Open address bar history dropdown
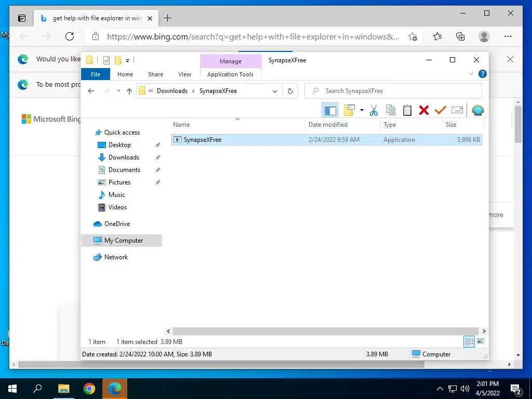Image resolution: width=532 pixels, height=399 pixels. [x=275, y=91]
